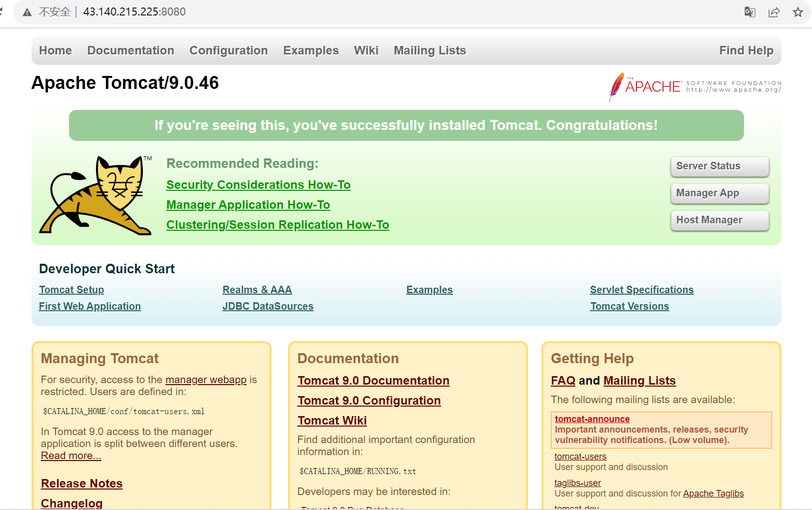The width and height of the screenshot is (812, 510).
Task: Open the Servlet Specifications link
Action: pyautogui.click(x=641, y=290)
